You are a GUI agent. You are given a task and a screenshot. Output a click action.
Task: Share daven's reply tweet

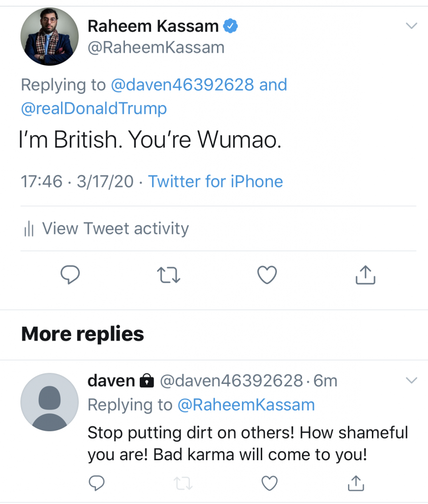pyautogui.click(x=355, y=484)
